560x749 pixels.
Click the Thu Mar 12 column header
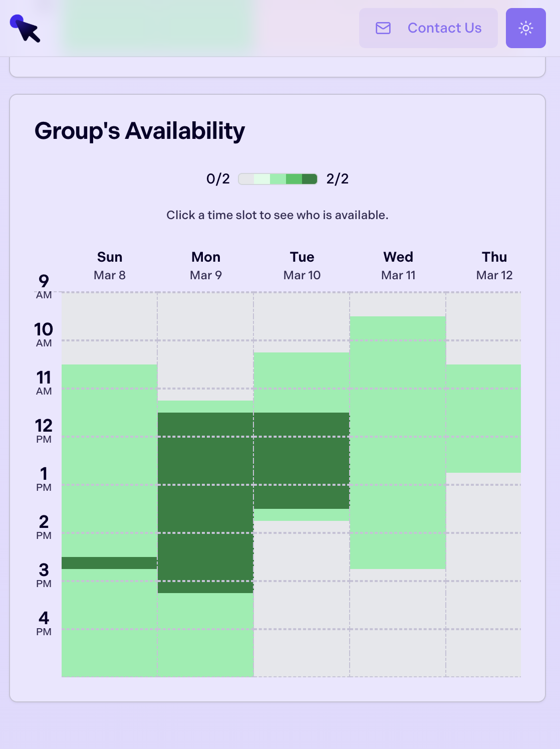(494, 266)
